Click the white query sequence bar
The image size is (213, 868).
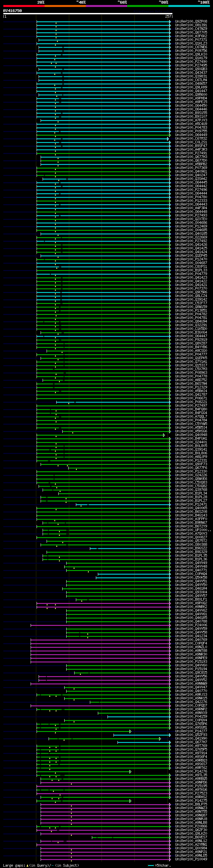tap(88, 14)
